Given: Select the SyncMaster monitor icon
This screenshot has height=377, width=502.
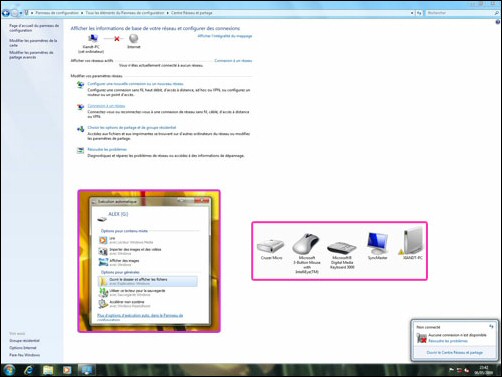Looking at the screenshot, I should tap(377, 243).
